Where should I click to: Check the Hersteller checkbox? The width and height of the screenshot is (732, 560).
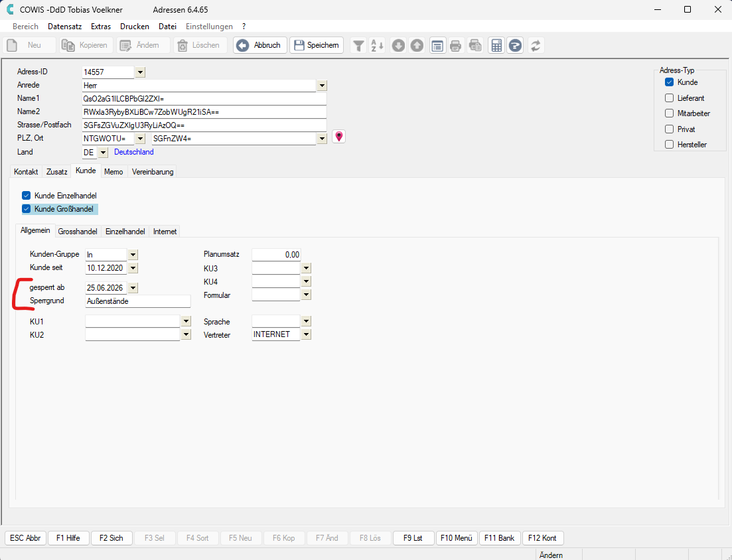click(669, 145)
